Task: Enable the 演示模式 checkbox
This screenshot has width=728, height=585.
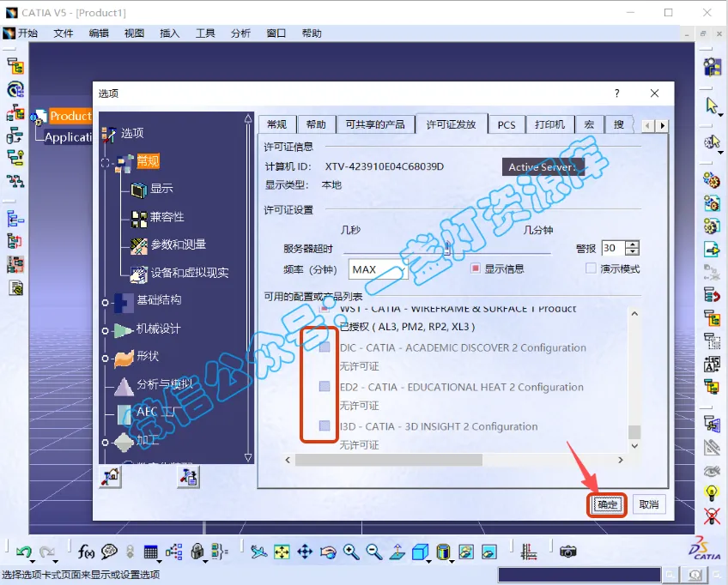Action: [591, 268]
